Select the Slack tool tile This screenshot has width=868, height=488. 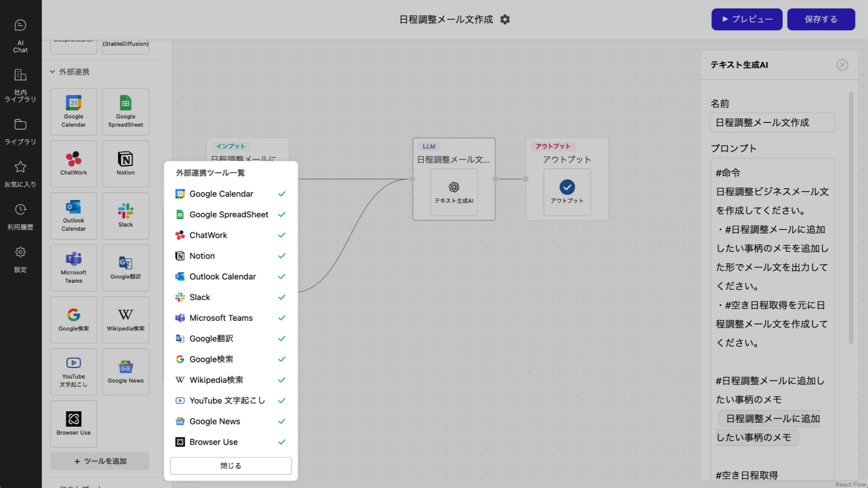pos(126,216)
